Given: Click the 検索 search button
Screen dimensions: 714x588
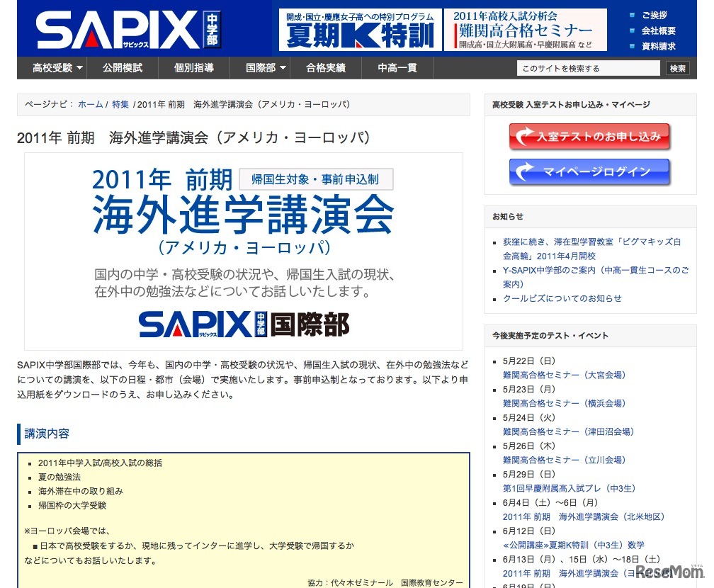Looking at the screenshot, I should pyautogui.click(x=677, y=68).
